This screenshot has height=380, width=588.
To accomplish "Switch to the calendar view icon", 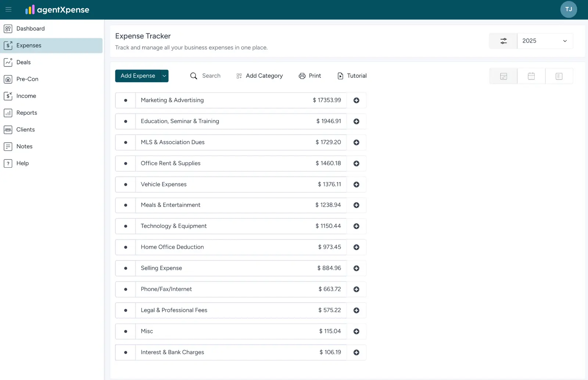I will (x=531, y=76).
